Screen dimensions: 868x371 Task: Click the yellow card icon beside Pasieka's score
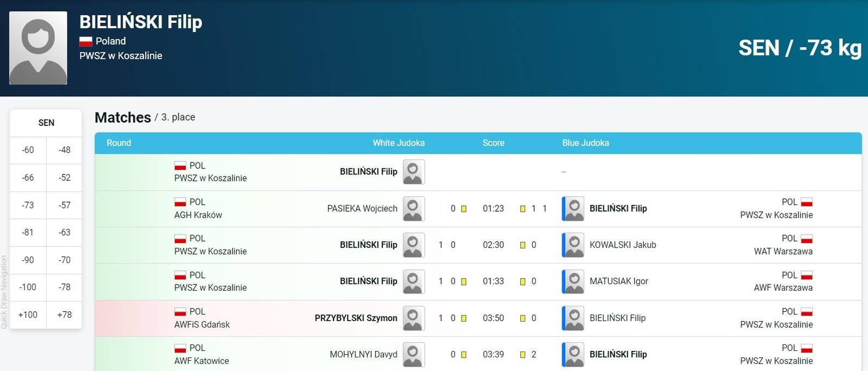464,209
